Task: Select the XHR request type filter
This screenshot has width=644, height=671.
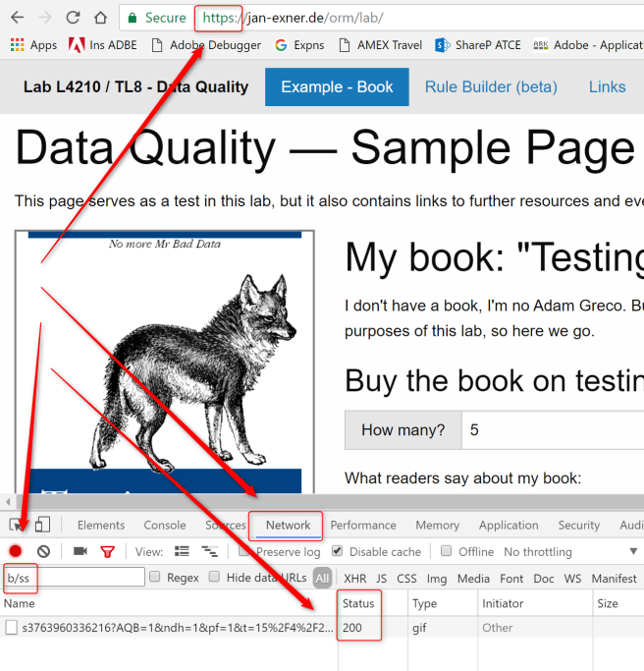Action: coord(354,579)
